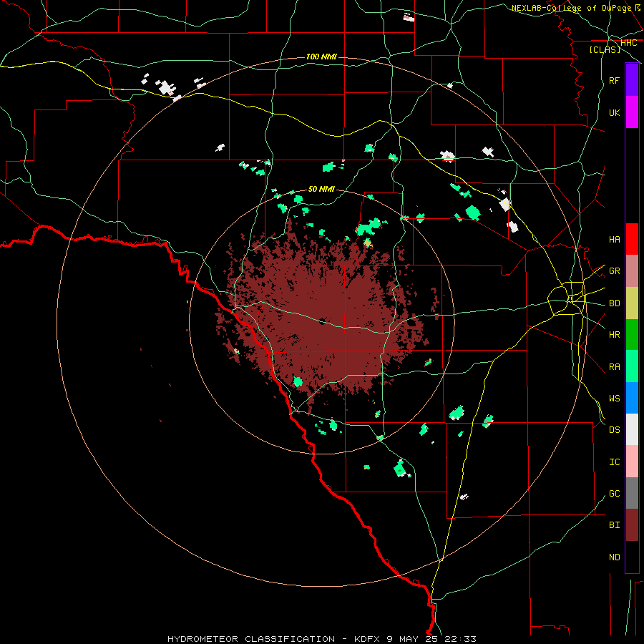Click the [CLAS] units label
Image resolution: width=644 pixels, height=644 pixels.
pos(605,49)
